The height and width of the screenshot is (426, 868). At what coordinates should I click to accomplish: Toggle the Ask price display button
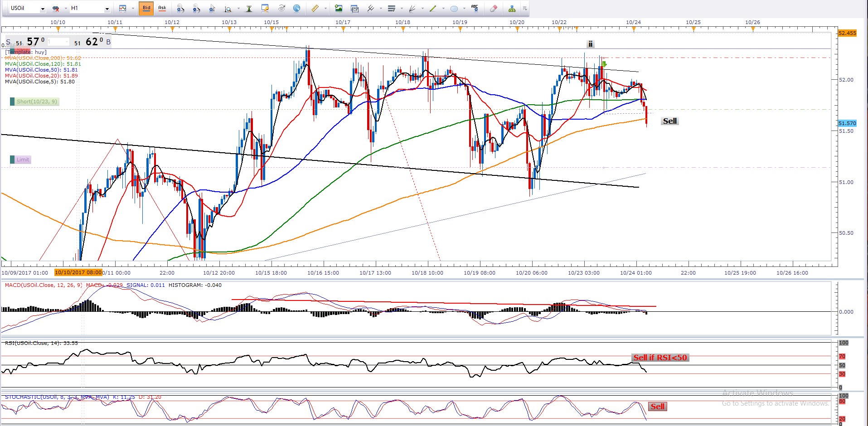(162, 8)
